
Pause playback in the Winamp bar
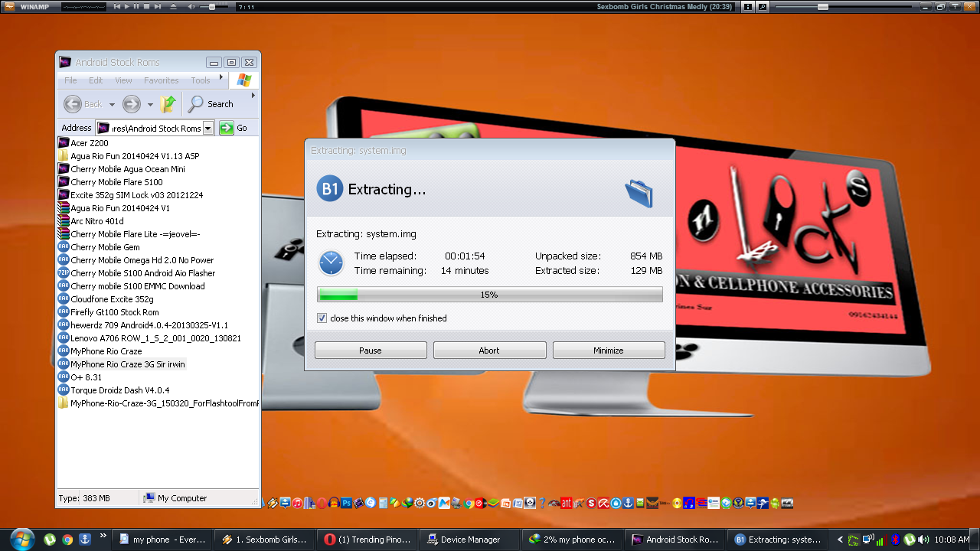[137, 6]
